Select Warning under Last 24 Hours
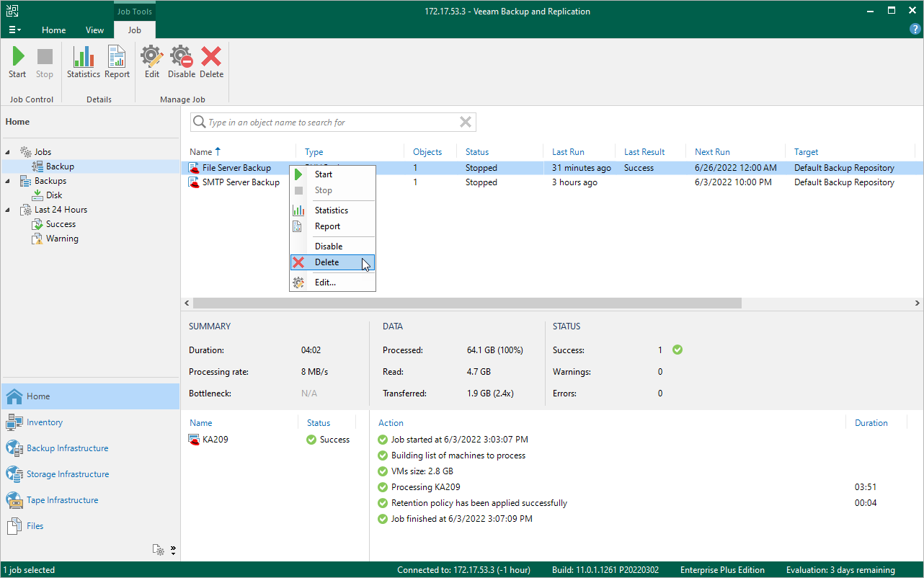The height and width of the screenshot is (578, 924). (x=62, y=239)
